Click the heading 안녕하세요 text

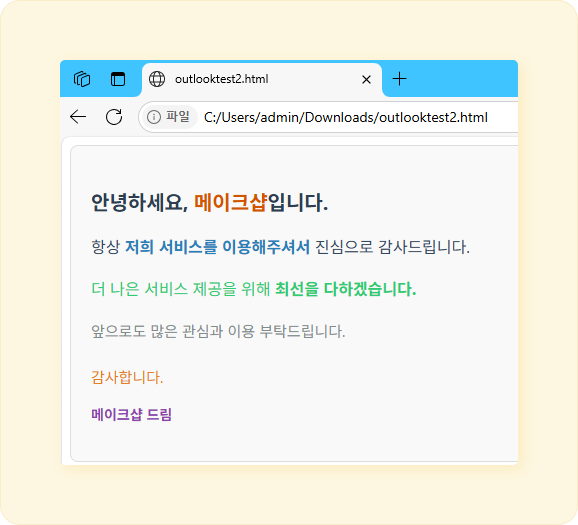coord(139,202)
